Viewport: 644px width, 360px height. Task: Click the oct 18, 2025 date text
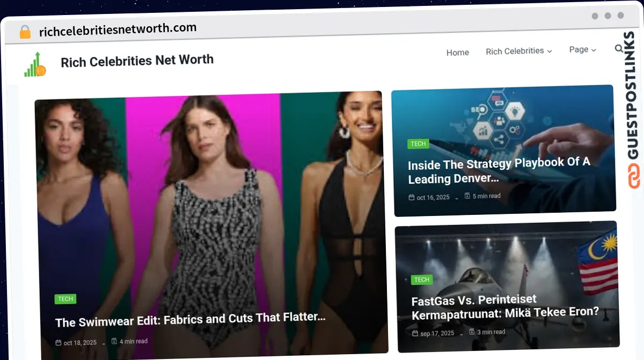click(80, 343)
